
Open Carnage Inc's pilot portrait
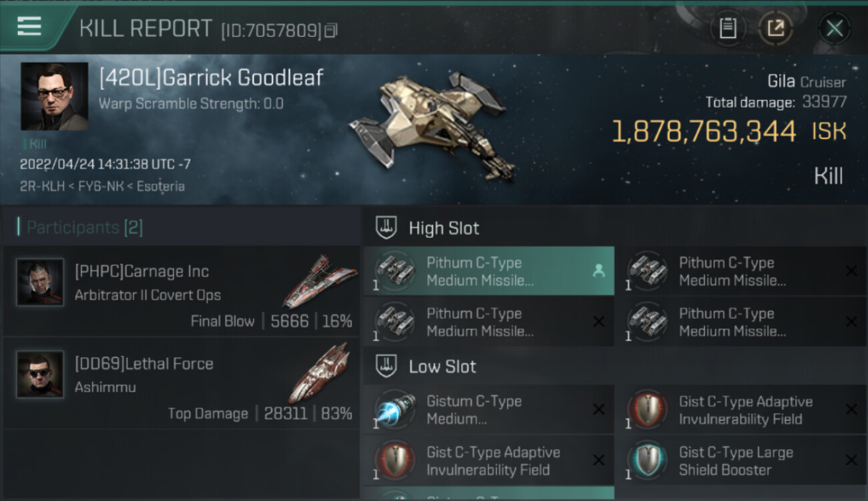pyautogui.click(x=40, y=283)
